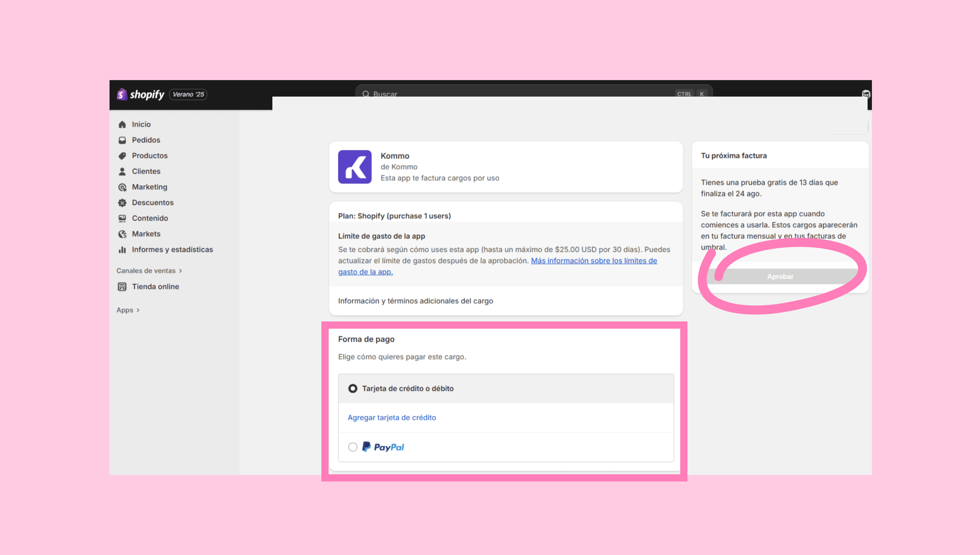Click the Kommo app name heading
This screenshot has width=980, height=555.
(x=395, y=156)
